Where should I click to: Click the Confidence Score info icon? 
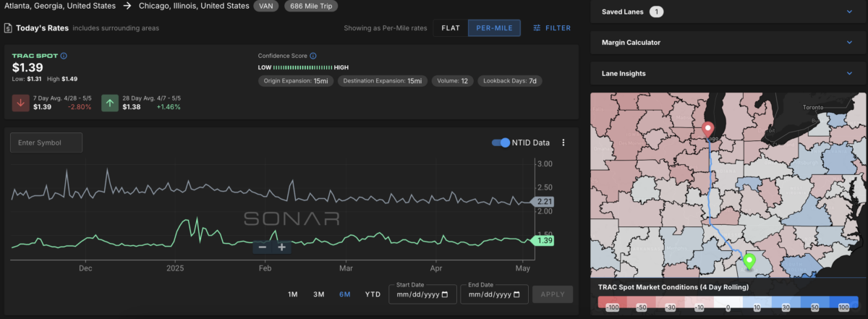(312, 56)
